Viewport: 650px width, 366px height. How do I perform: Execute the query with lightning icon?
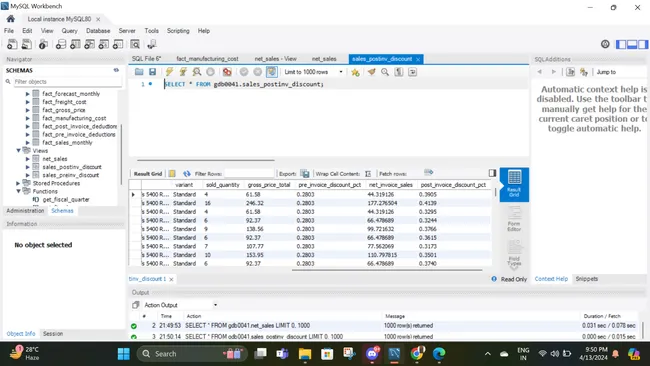[x=169, y=72]
